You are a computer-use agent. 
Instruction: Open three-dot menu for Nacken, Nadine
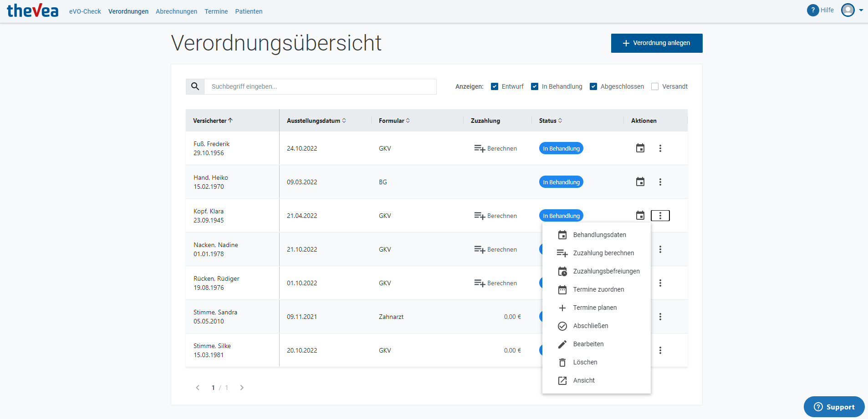660,249
